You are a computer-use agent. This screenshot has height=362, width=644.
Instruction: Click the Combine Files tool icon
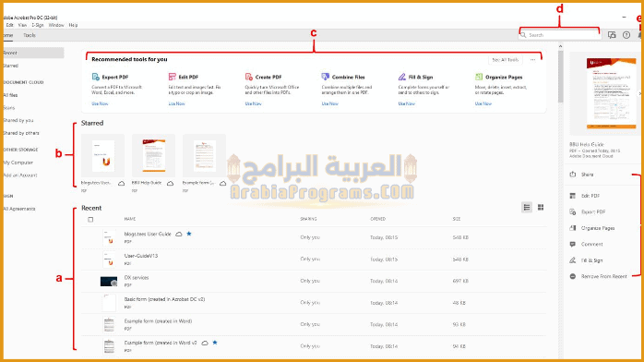point(326,77)
